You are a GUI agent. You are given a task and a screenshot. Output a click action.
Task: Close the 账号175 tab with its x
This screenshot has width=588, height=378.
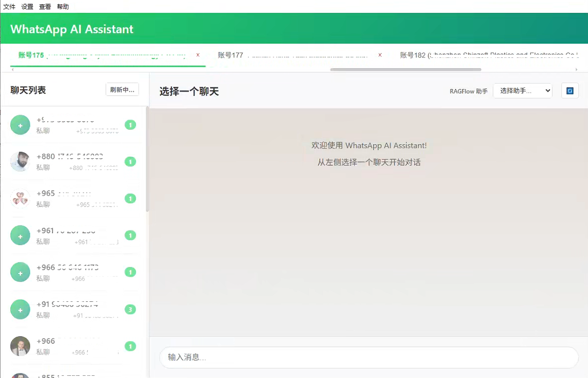(x=198, y=55)
